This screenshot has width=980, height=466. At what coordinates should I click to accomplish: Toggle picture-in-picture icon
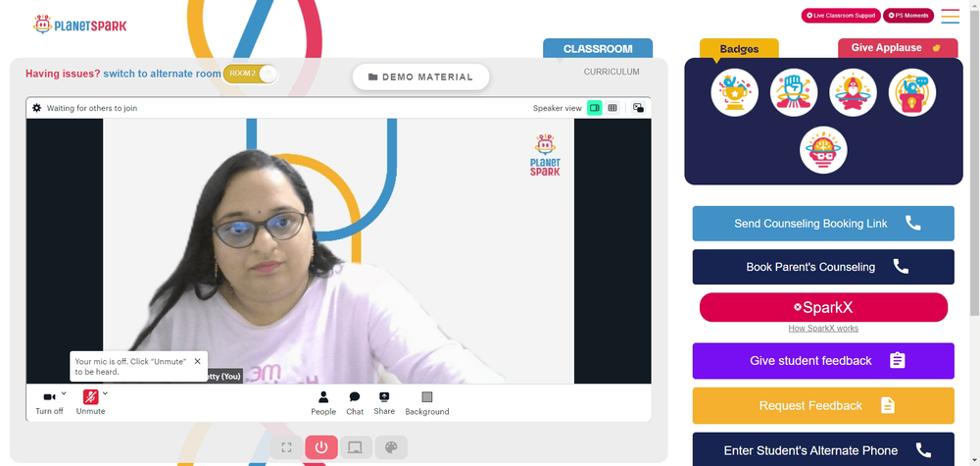point(638,108)
